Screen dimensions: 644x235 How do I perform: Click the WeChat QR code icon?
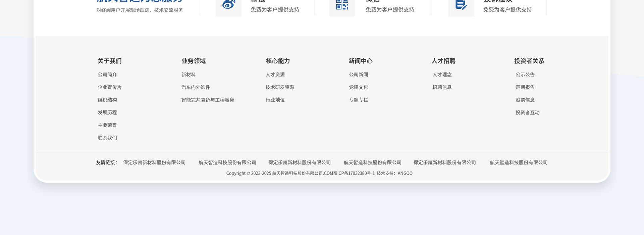click(x=342, y=5)
